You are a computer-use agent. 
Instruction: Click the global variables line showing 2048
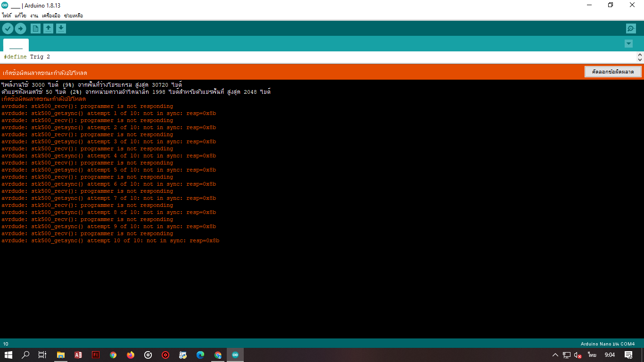pyautogui.click(x=136, y=92)
